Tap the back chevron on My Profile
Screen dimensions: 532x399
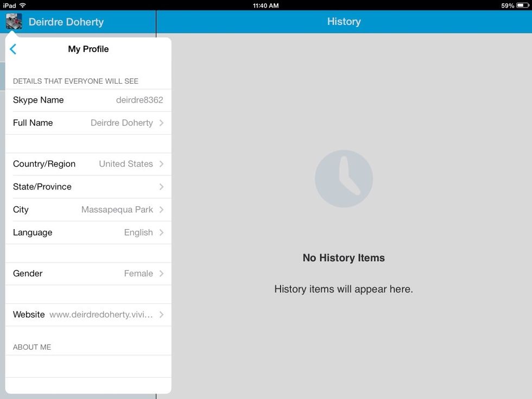(x=12, y=49)
